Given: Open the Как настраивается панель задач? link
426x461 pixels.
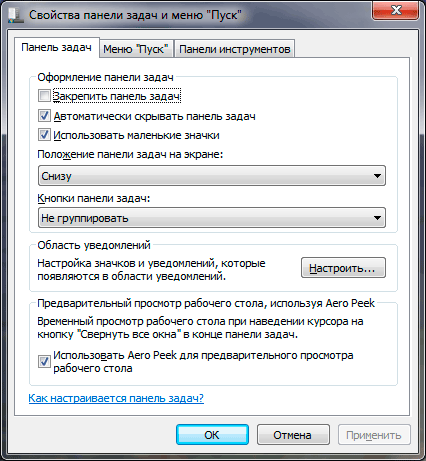Looking at the screenshot, I should point(116,398).
